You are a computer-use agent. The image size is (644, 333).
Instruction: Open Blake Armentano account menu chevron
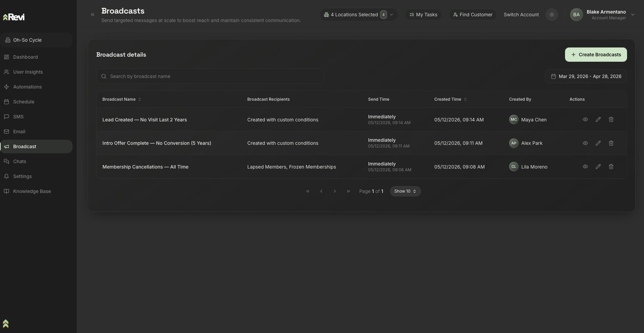coord(633,14)
